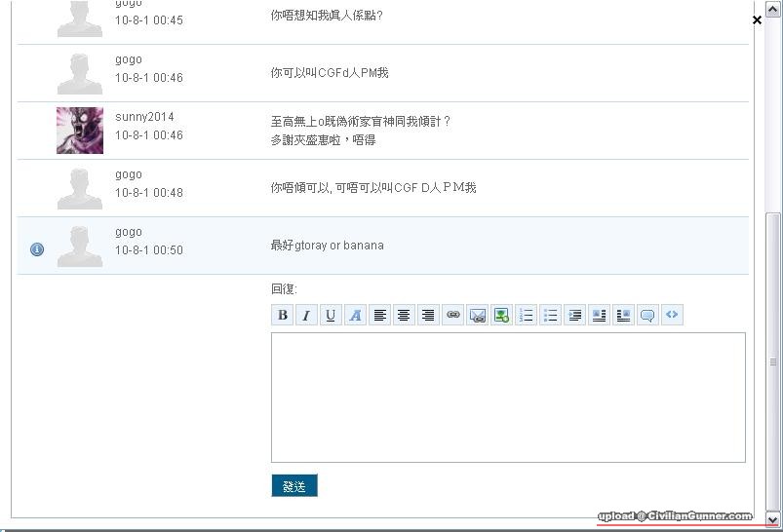Click inside the reply text area
Screen dimensions: 783x532
point(508,398)
